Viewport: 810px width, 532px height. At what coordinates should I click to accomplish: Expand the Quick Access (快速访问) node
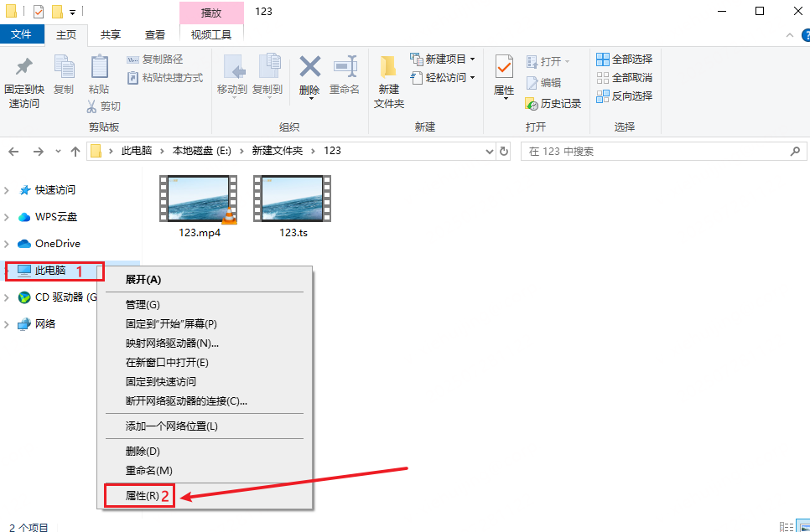coord(7,190)
